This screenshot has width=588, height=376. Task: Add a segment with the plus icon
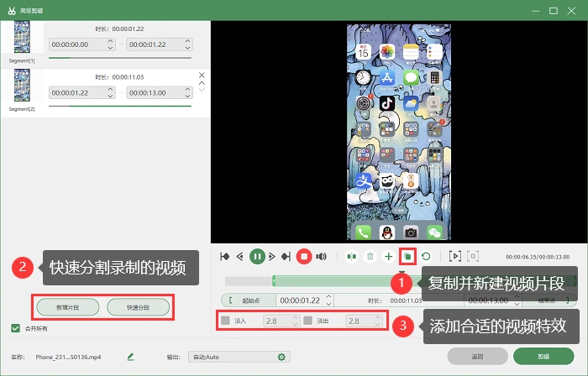pyautogui.click(x=388, y=256)
